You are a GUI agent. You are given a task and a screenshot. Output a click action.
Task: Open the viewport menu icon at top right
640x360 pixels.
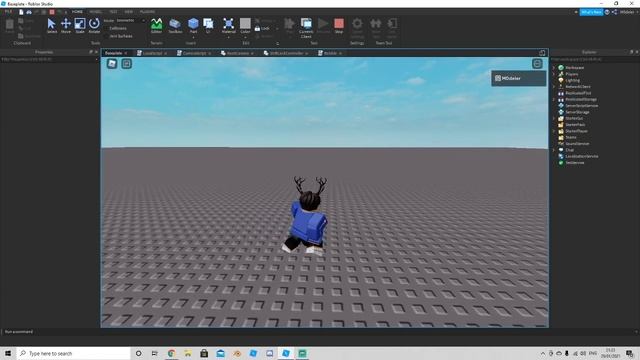point(537,63)
